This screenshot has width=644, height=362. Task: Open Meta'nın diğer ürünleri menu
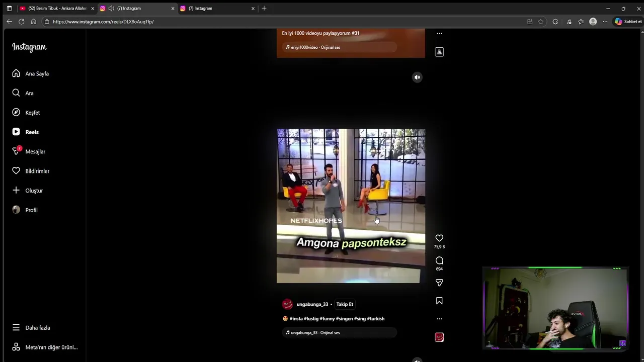pos(45,347)
